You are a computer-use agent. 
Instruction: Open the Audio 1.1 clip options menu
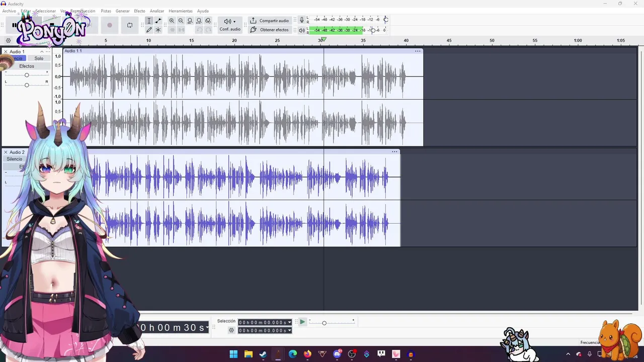tap(418, 51)
